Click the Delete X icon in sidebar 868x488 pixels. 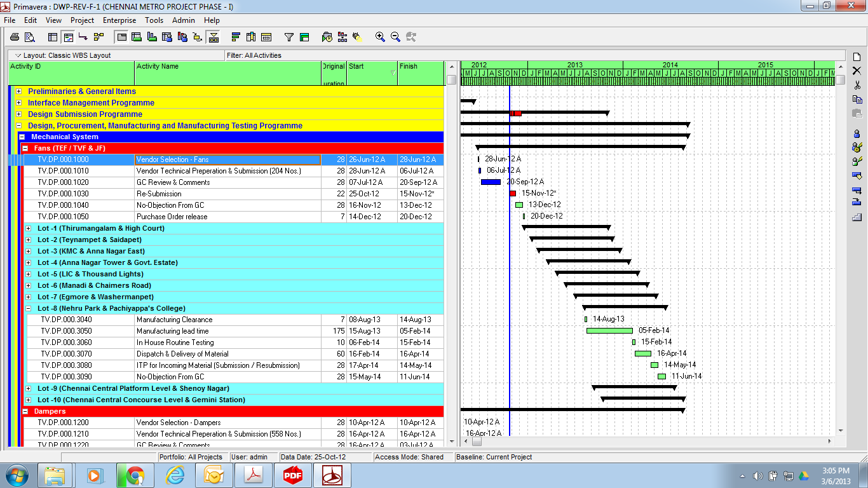coord(857,71)
